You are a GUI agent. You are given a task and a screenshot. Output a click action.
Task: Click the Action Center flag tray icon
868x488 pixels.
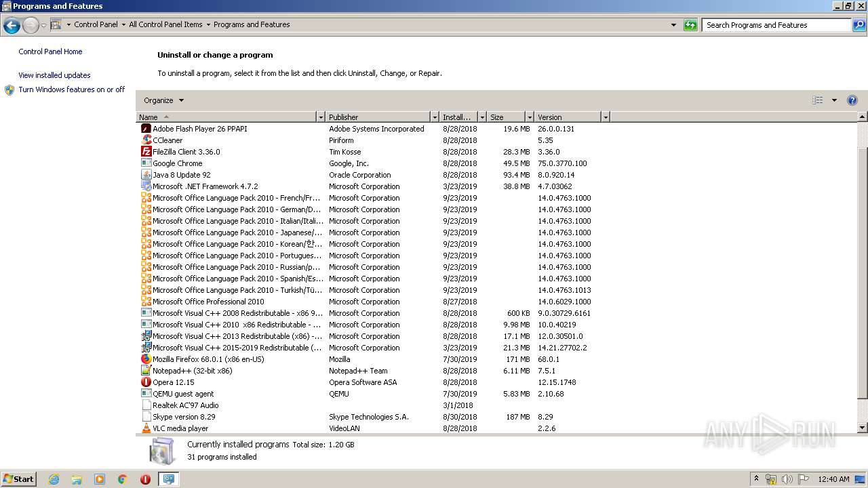point(804,479)
